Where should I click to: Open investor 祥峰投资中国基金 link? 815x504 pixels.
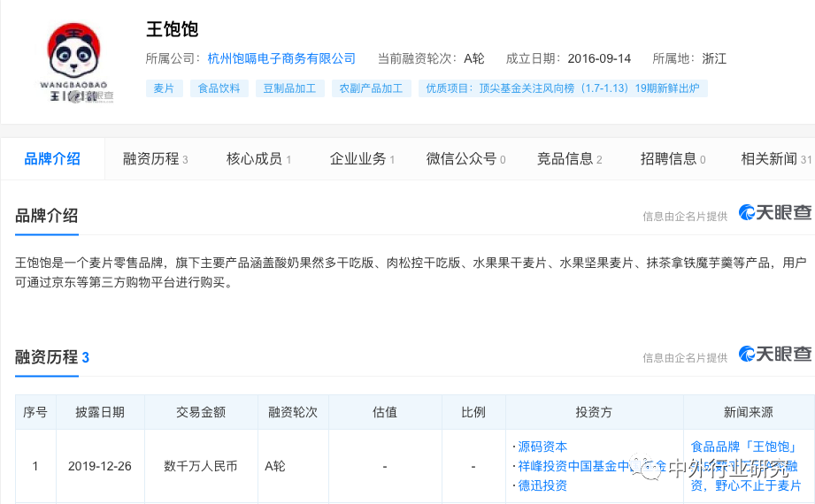(592, 466)
